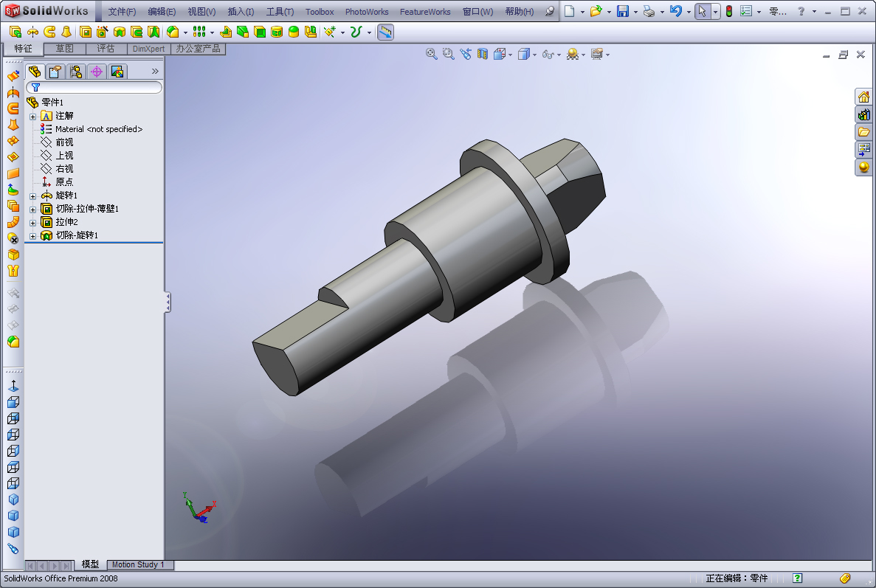Select the Swept Boss/Base tool
The image size is (876, 588).
(x=49, y=32)
